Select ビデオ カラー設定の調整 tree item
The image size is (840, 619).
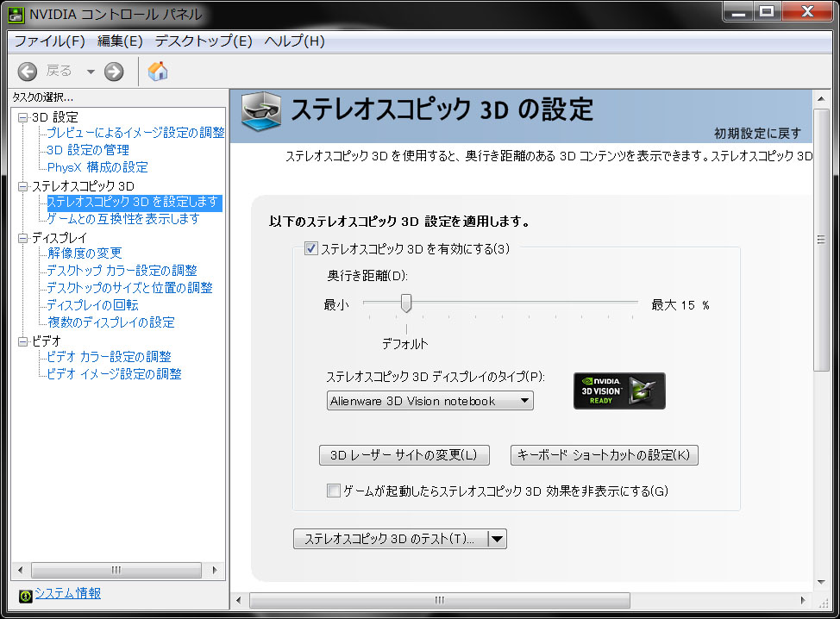[110, 357]
